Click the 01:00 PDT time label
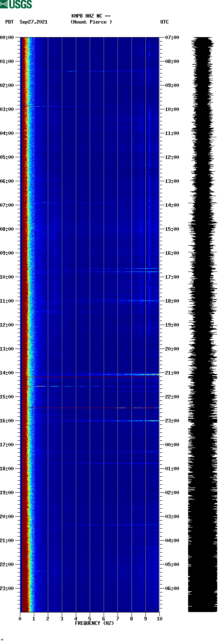Screen dimensions: 220x644 (x=7, y=61)
